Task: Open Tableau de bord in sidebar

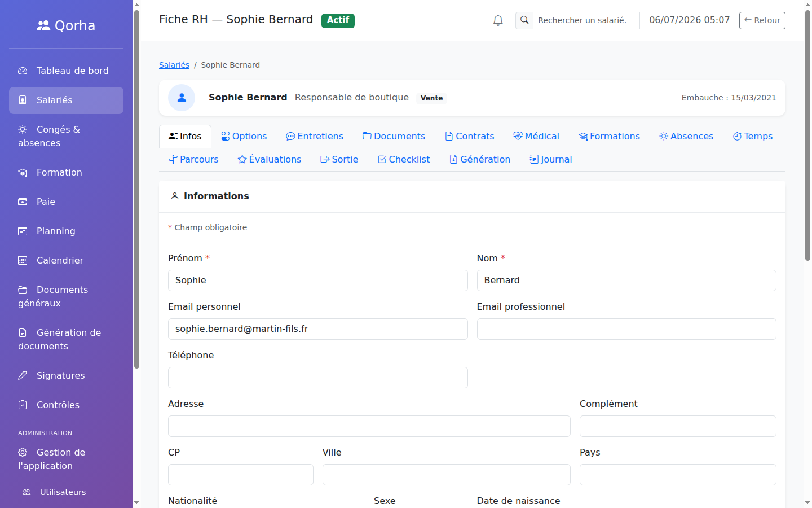Action: click(x=66, y=71)
